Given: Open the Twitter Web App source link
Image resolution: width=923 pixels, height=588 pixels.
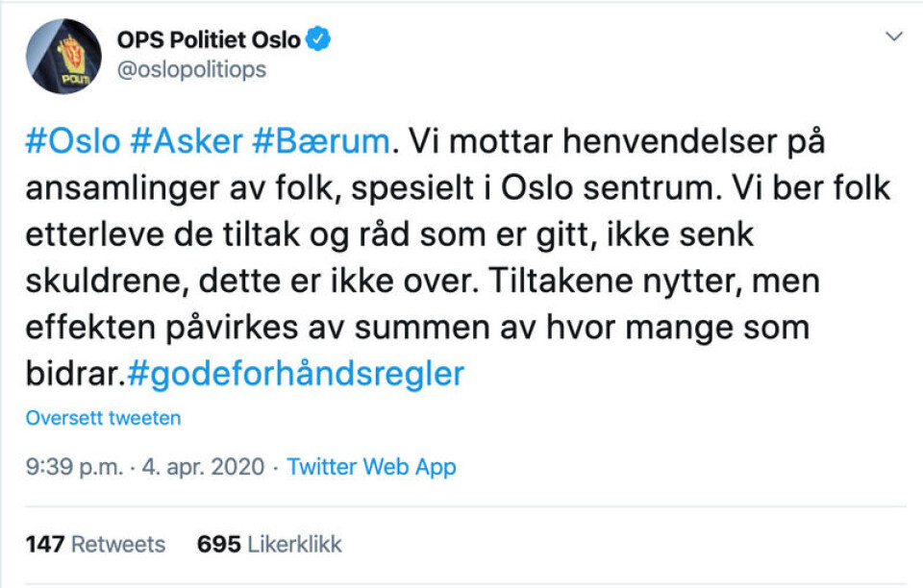Looking at the screenshot, I should pyautogui.click(x=371, y=468).
